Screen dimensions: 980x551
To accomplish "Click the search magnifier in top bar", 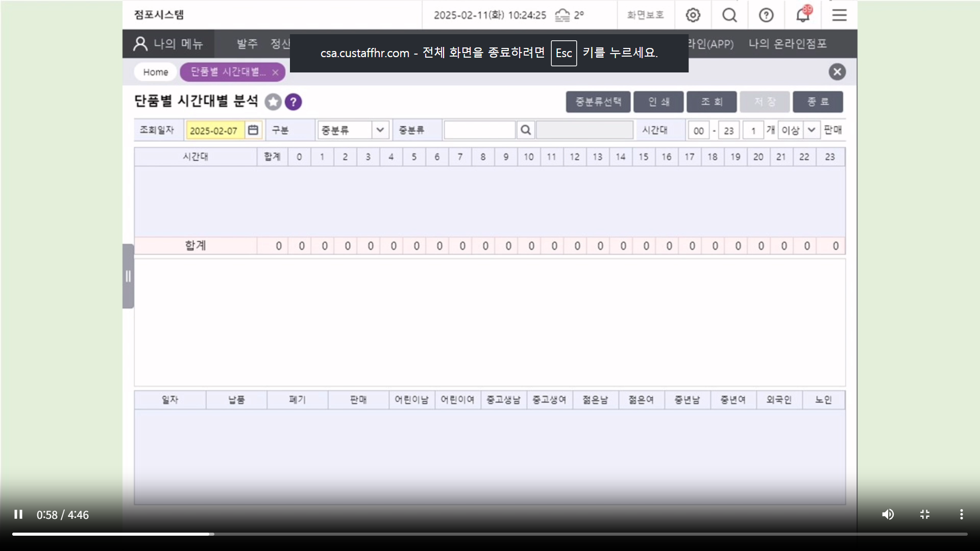I will point(729,15).
